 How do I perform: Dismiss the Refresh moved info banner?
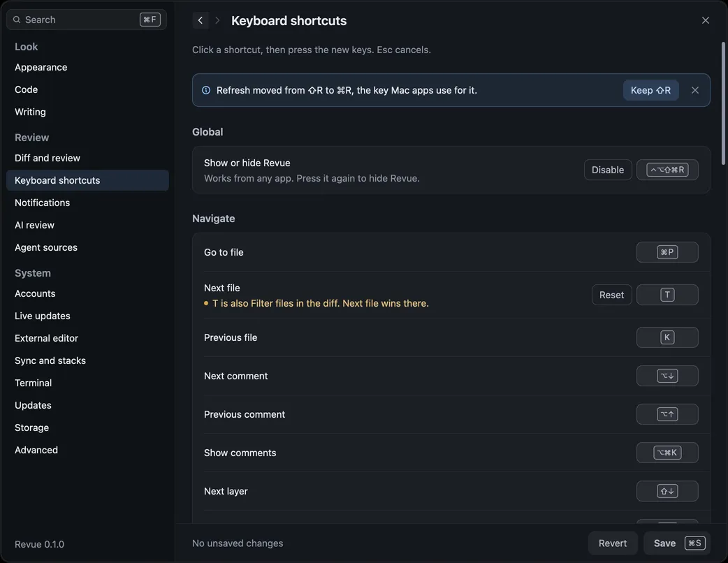(x=694, y=90)
